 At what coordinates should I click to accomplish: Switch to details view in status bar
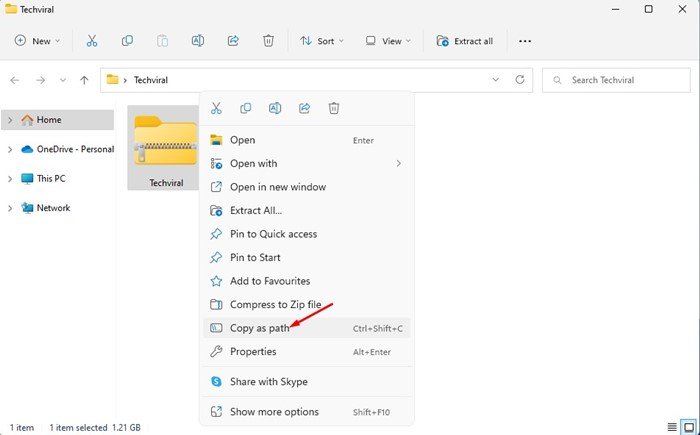point(672,427)
